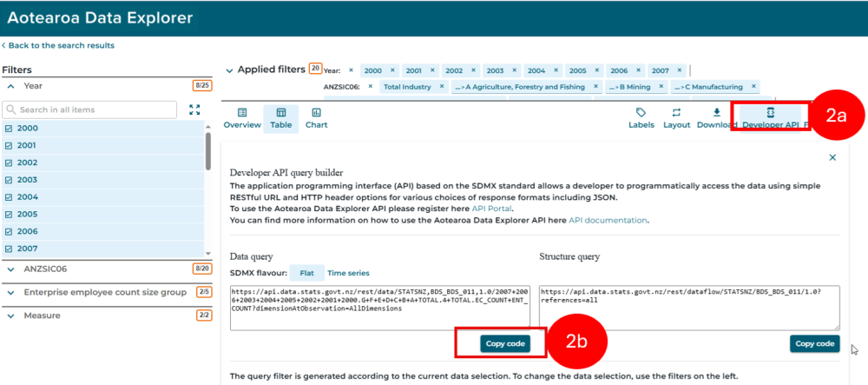Screen dimensions: 868x385
Task: Click the Download icon
Action: [716, 112]
